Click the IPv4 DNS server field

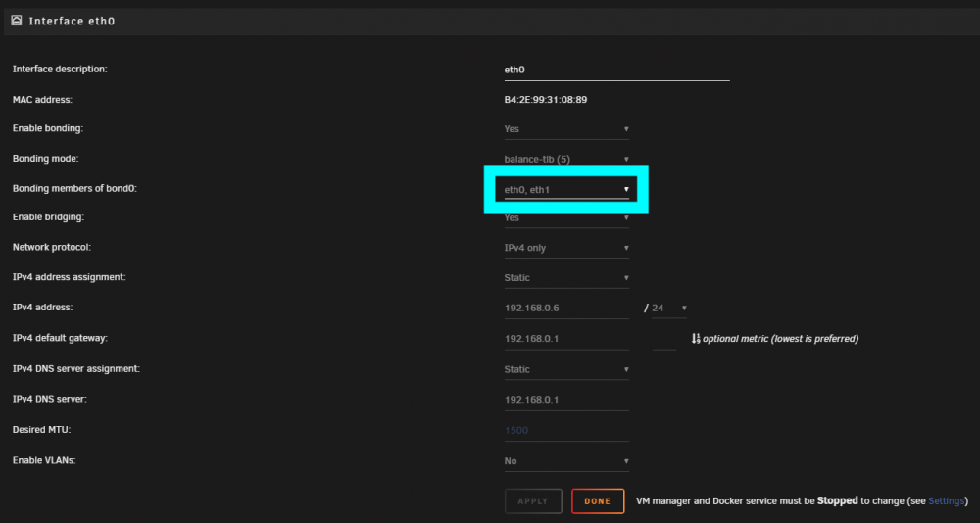[566, 400]
